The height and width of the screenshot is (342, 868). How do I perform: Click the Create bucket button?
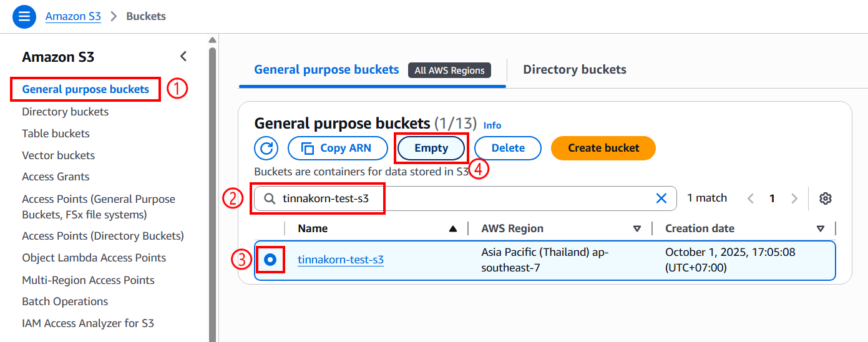[603, 149]
